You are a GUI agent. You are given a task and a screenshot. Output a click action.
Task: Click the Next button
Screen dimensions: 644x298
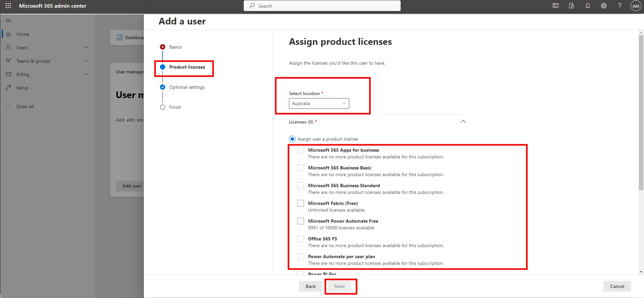pyautogui.click(x=340, y=286)
